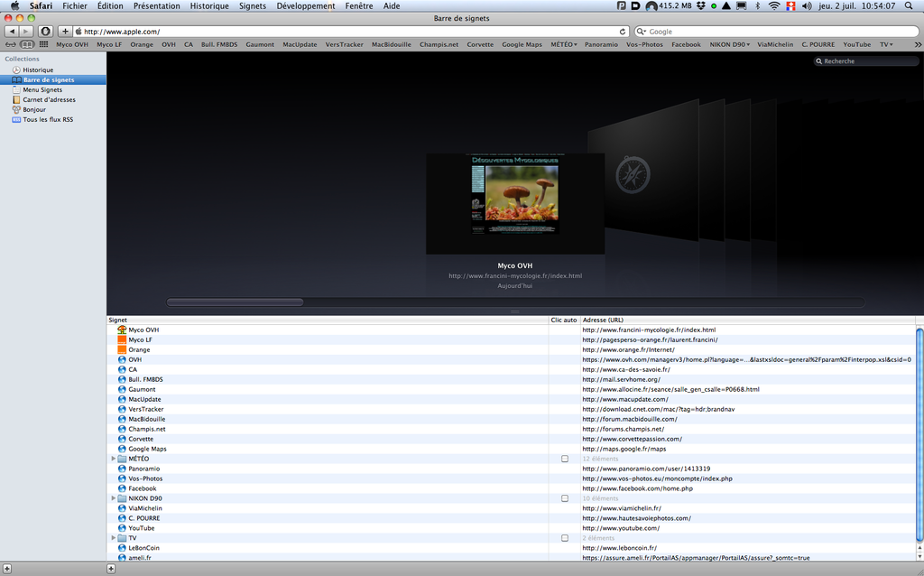Toggle Clic auto checkbox for MÉTÉO
Screen dimensions: 924x576
tap(565, 459)
